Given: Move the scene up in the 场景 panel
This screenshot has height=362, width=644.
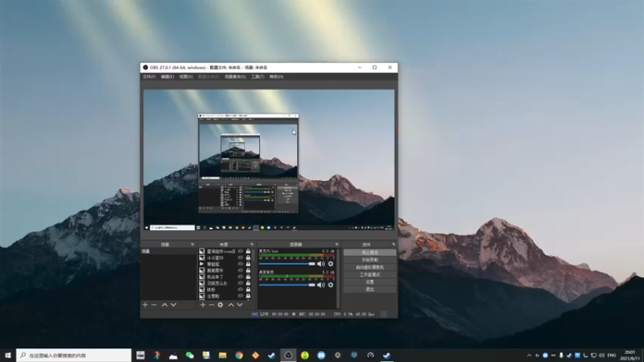Looking at the screenshot, I should [165, 305].
